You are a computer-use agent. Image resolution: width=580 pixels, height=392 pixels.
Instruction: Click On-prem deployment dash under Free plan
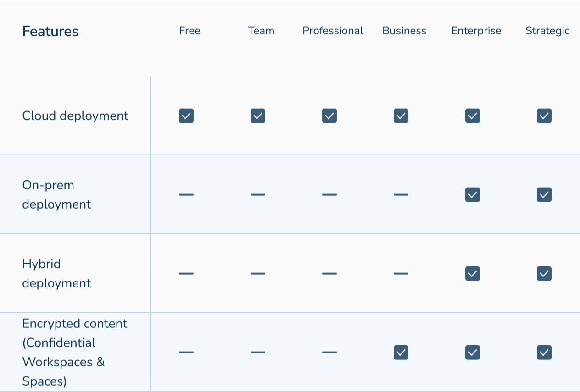[186, 195]
